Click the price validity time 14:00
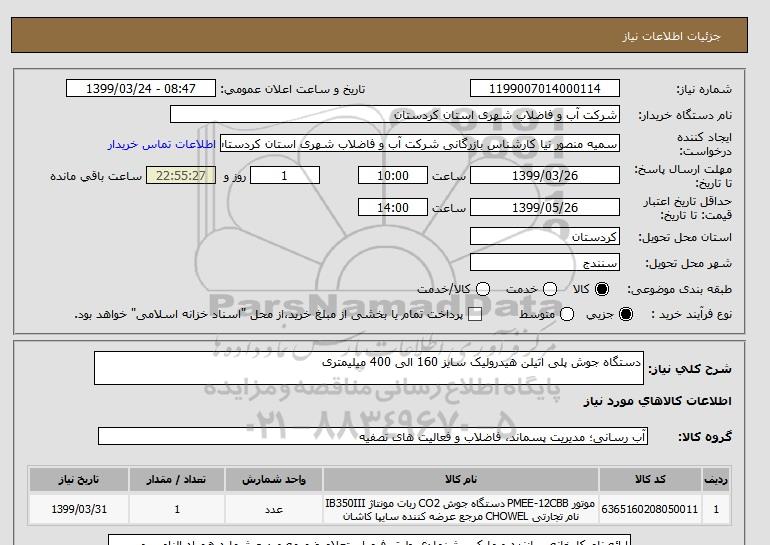Viewport: 770px width, 545px height. point(393,207)
